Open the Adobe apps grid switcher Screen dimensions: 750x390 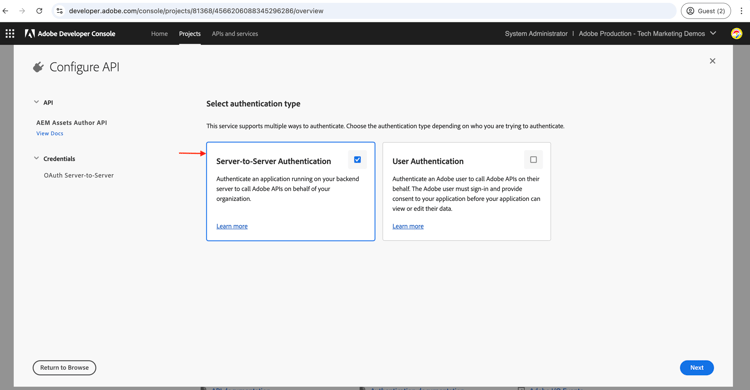click(10, 33)
